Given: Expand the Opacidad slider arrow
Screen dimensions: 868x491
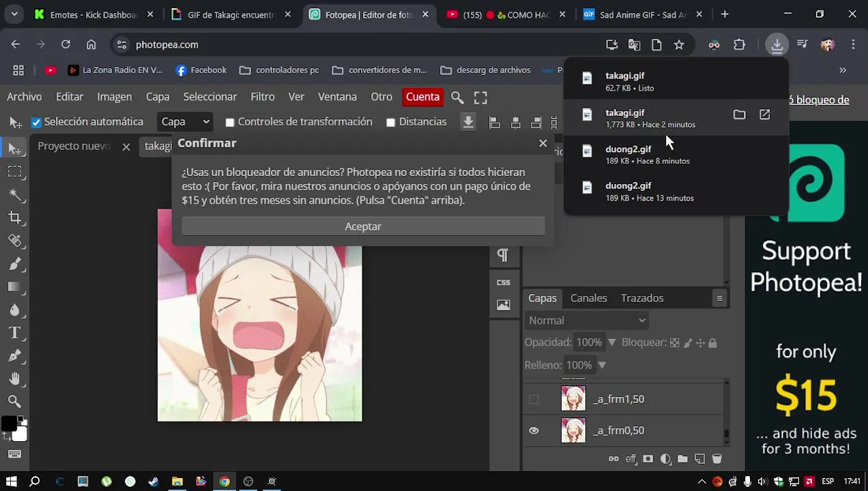Looking at the screenshot, I should point(611,342).
